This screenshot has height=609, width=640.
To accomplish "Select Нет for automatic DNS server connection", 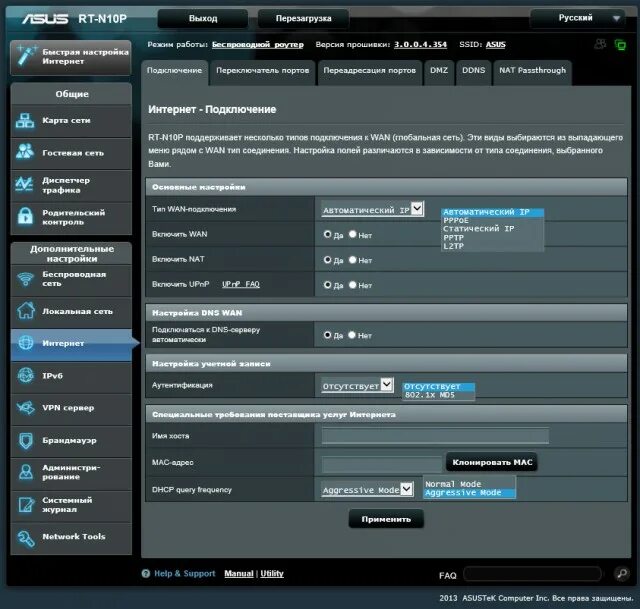I will [352, 335].
